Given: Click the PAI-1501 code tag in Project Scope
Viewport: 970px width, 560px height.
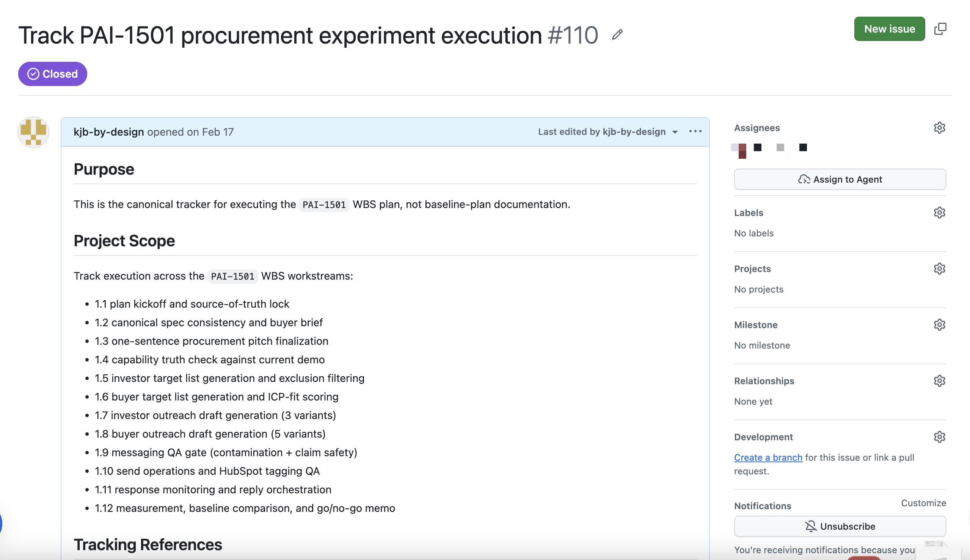Looking at the screenshot, I should [x=232, y=276].
